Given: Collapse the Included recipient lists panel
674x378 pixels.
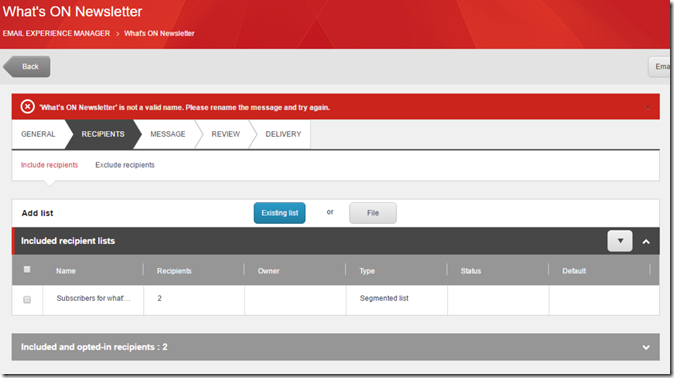Looking at the screenshot, I should tap(646, 242).
